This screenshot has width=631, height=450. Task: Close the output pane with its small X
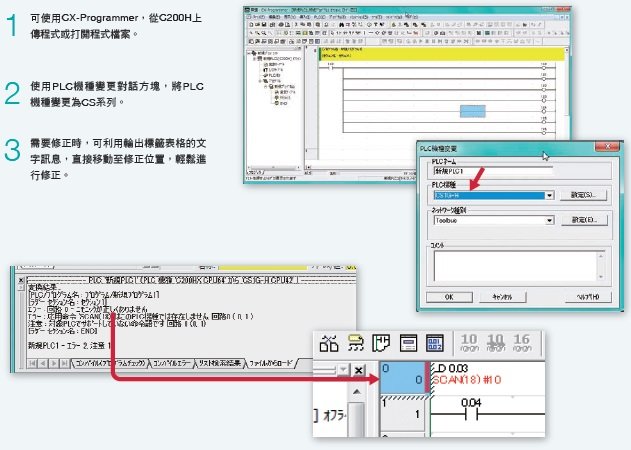21,280
